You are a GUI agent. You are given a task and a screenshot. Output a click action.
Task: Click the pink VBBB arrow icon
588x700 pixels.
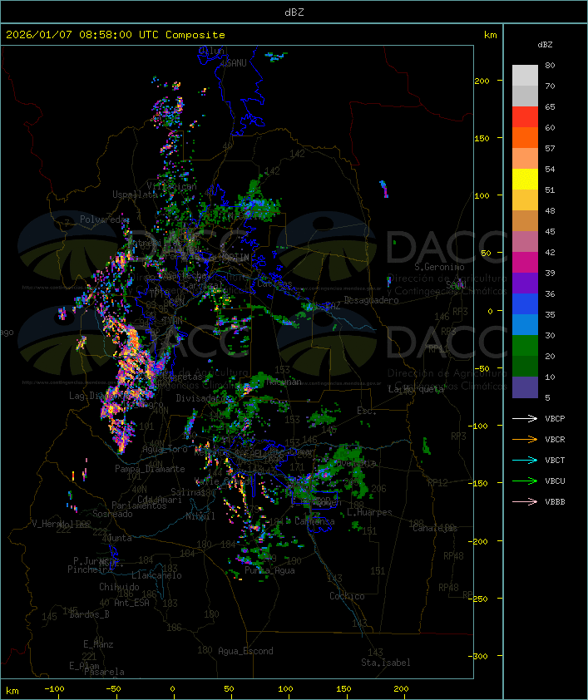pos(525,502)
